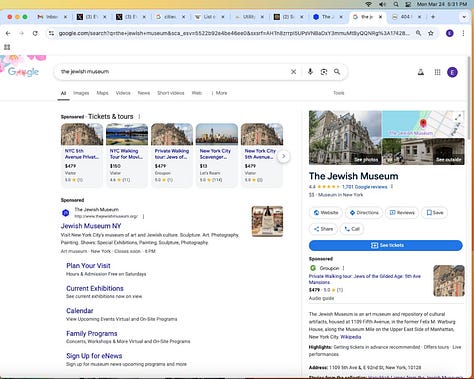The height and width of the screenshot is (379, 474).
Task: Go back to the previous page
Action: [8, 33]
